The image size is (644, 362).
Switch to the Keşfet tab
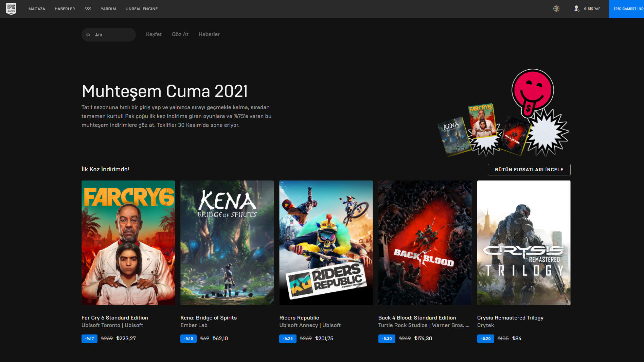154,34
